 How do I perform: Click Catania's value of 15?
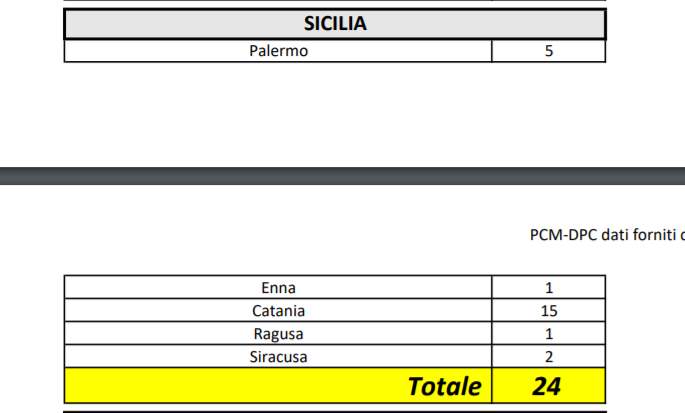[x=548, y=311]
